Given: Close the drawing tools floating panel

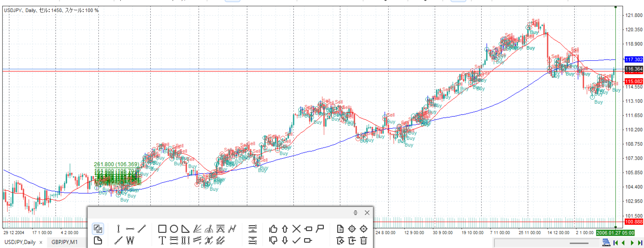Looking at the screenshot, I should [x=367, y=213].
